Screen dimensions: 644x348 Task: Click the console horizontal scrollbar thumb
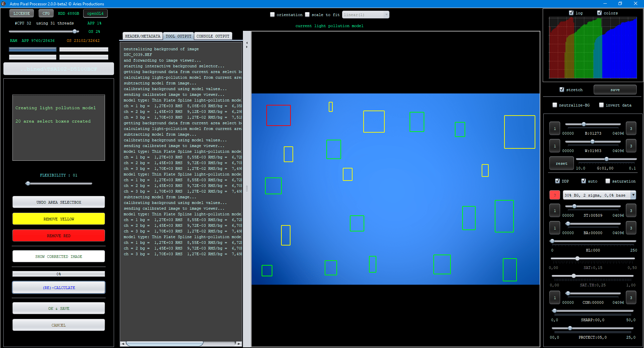click(x=165, y=344)
